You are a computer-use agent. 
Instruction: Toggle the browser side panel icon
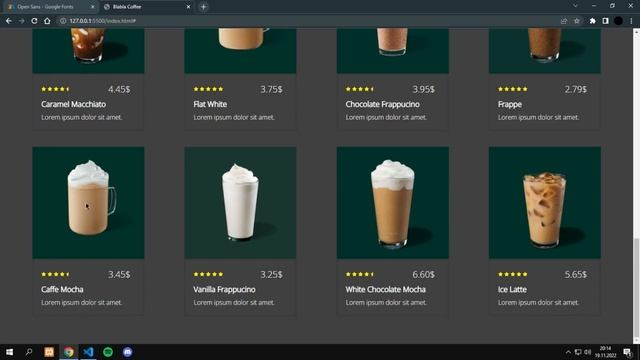tap(605, 21)
